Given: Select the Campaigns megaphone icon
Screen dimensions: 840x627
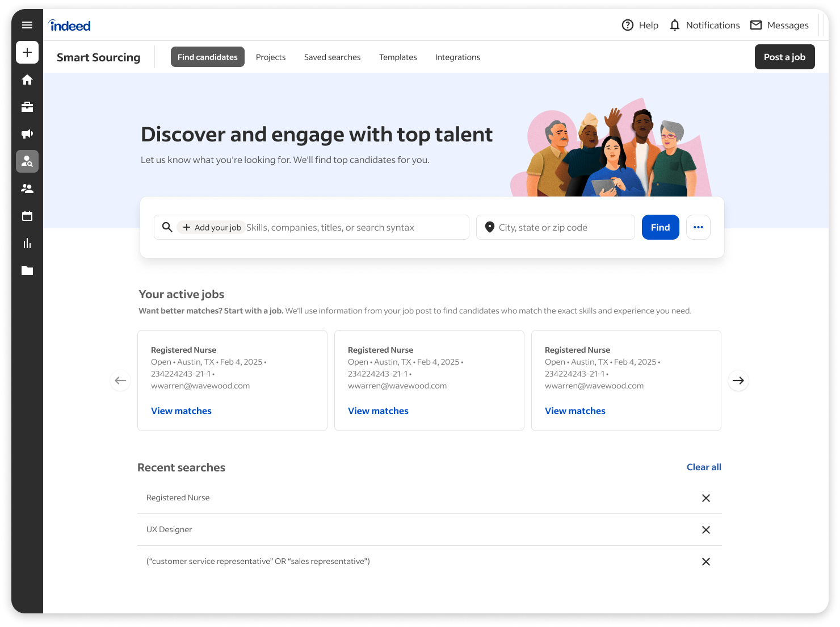Looking at the screenshot, I should 27,134.
